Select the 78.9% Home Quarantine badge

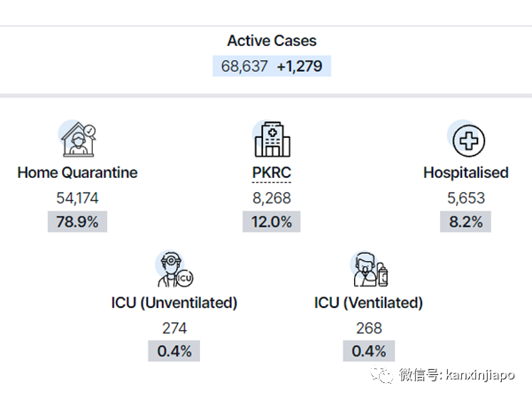coord(77,222)
